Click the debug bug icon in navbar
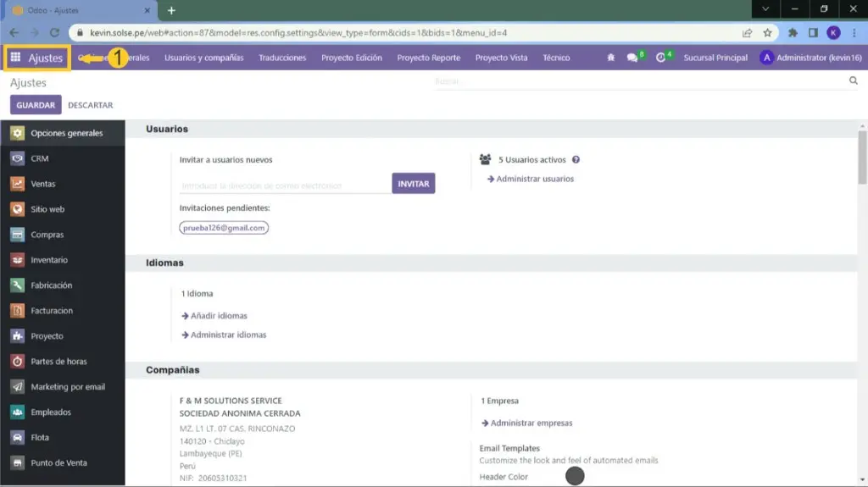This screenshot has height=487, width=868. tap(611, 58)
